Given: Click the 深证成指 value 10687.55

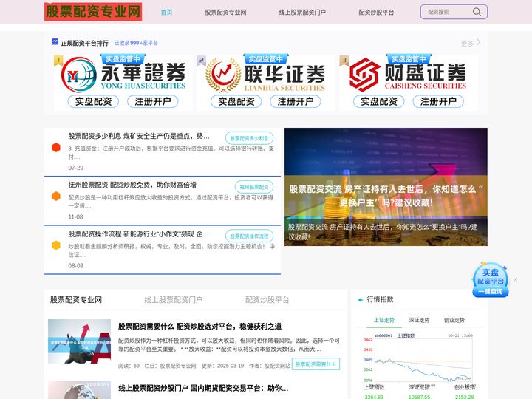Looking at the screenshot, I should [x=420, y=396].
